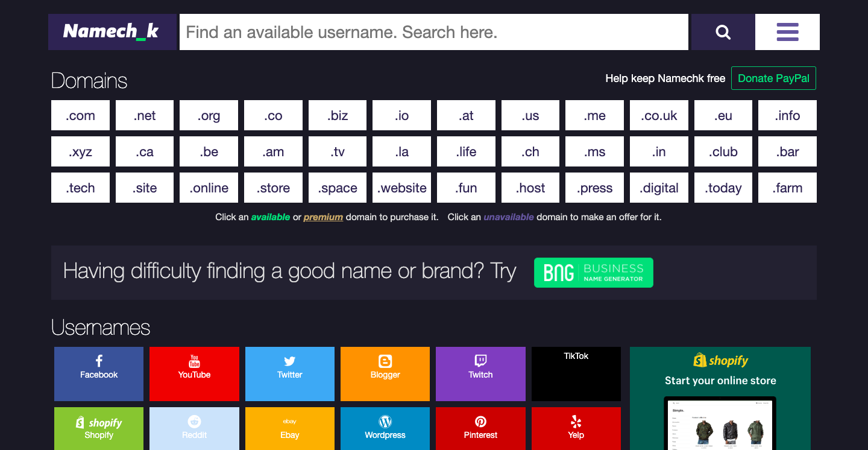Check username on YouTube tile
This screenshot has width=868, height=450.
[x=194, y=374]
